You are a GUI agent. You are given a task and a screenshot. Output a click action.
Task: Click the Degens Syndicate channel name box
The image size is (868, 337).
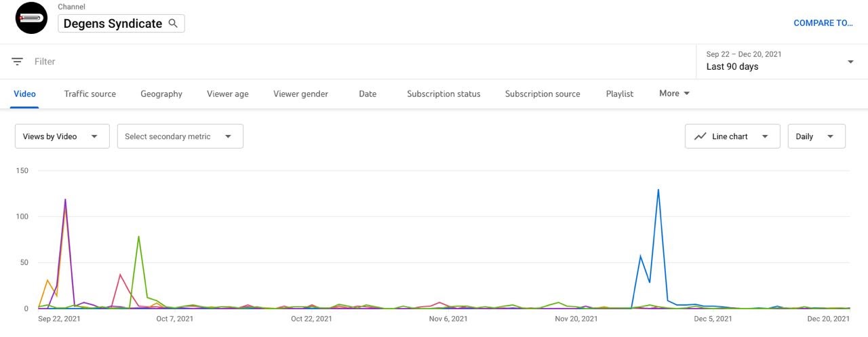pos(113,23)
